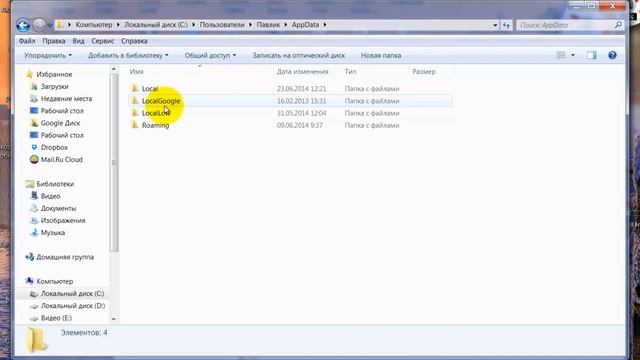Viewport: 640px width, 360px height.
Task: Click the Павлик breadcrumb segment
Action: coord(268,25)
